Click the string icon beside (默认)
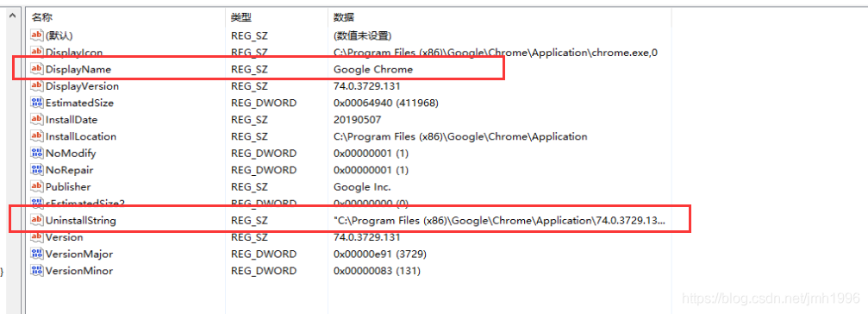This screenshot has width=868, height=314. 36,35
